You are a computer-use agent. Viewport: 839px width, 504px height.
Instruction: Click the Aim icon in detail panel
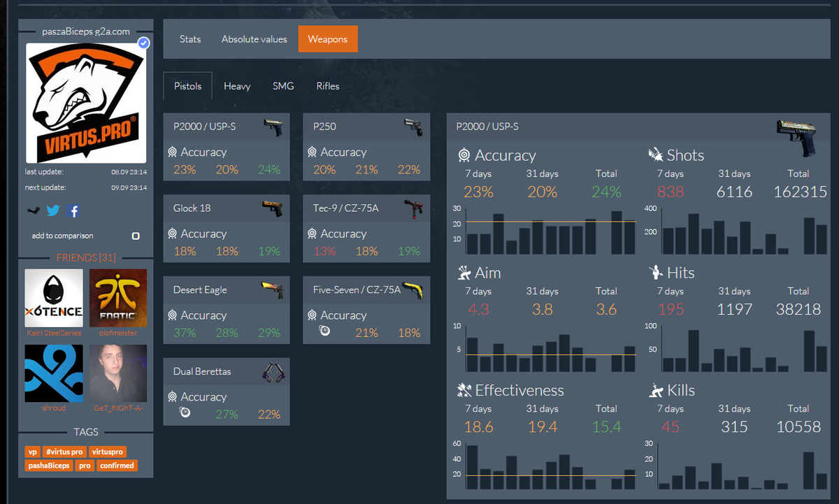[x=464, y=273]
